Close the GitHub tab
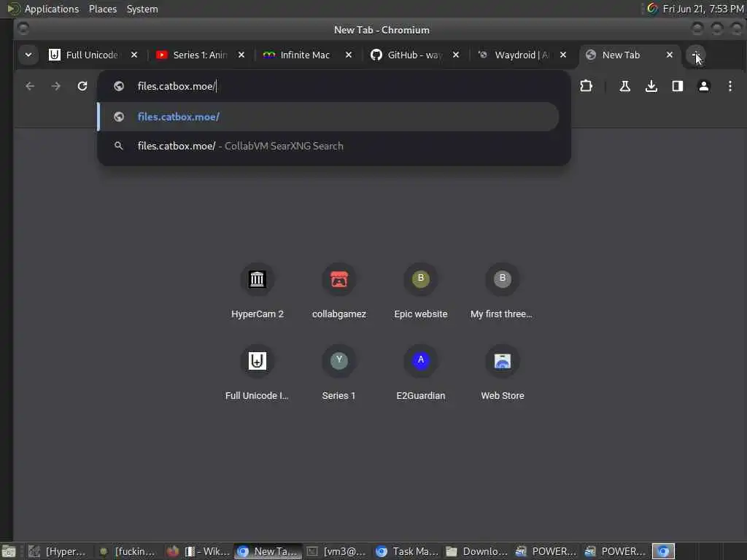Screen dimensions: 747x560 click(x=456, y=55)
